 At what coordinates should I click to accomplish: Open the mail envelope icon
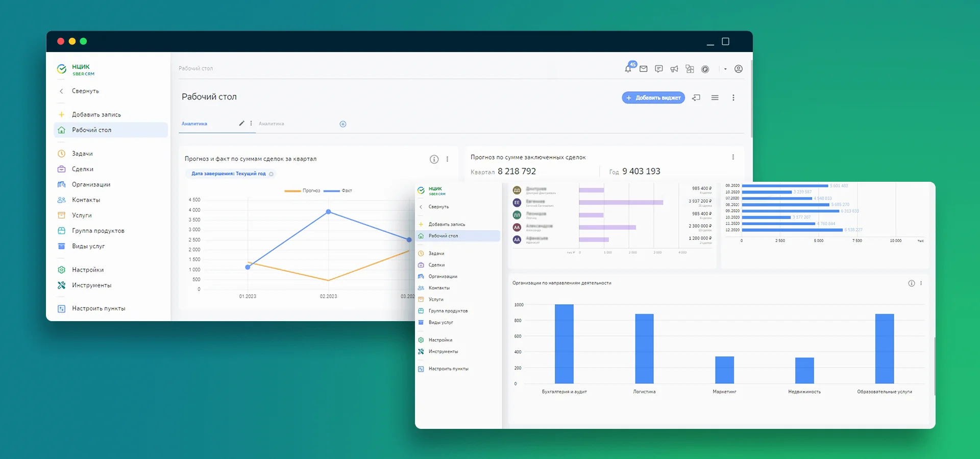644,69
